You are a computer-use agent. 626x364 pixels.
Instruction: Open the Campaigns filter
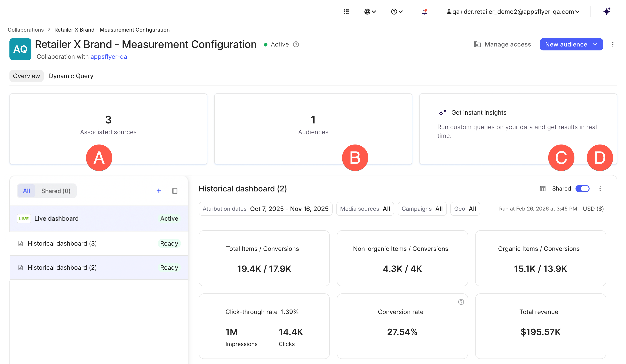pyautogui.click(x=422, y=209)
